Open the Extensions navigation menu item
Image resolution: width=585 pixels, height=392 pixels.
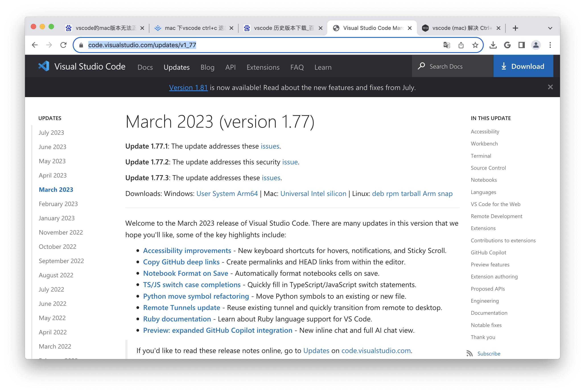(x=263, y=67)
